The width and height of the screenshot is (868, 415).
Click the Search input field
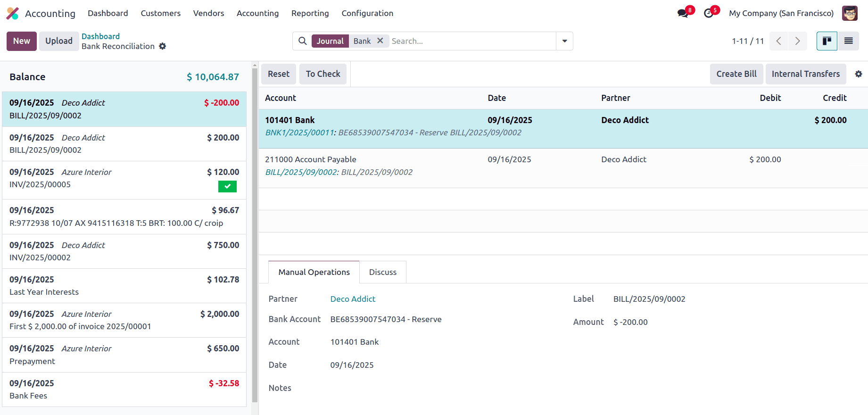point(471,41)
